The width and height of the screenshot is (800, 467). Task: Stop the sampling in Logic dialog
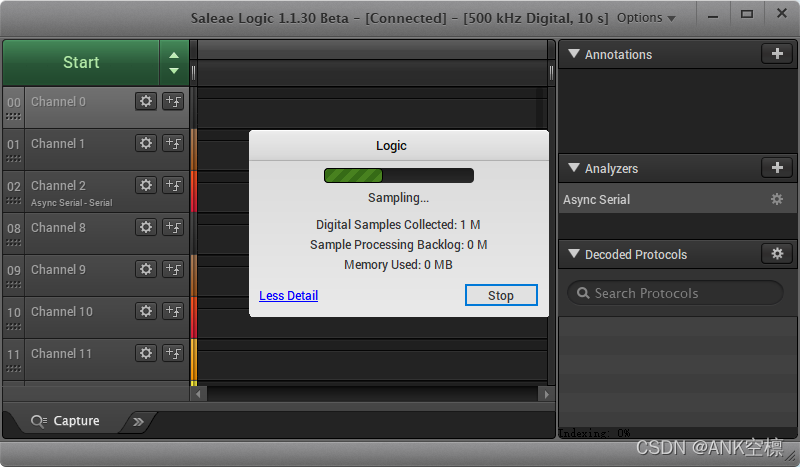[501, 295]
